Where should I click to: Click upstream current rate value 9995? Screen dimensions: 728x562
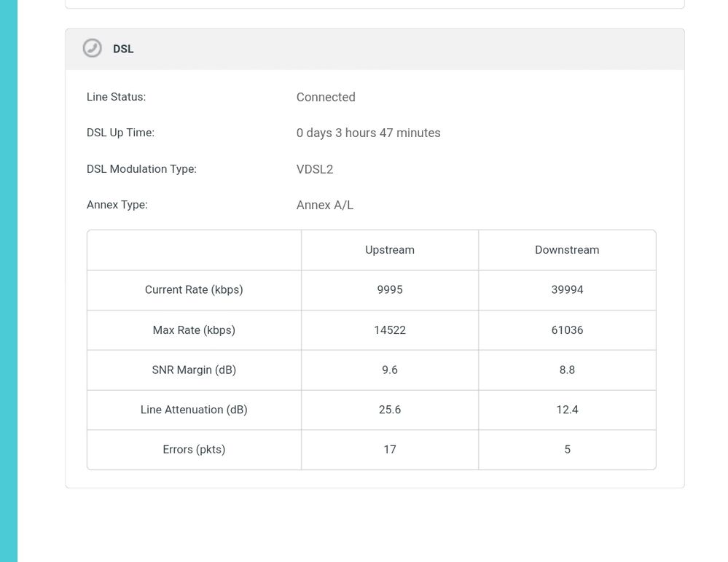point(390,289)
